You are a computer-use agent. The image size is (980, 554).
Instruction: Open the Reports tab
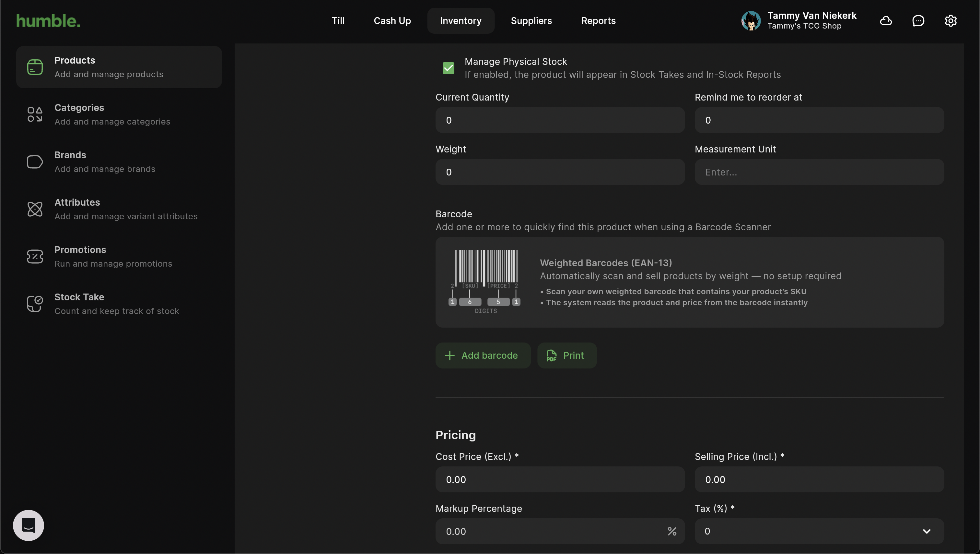coord(598,20)
